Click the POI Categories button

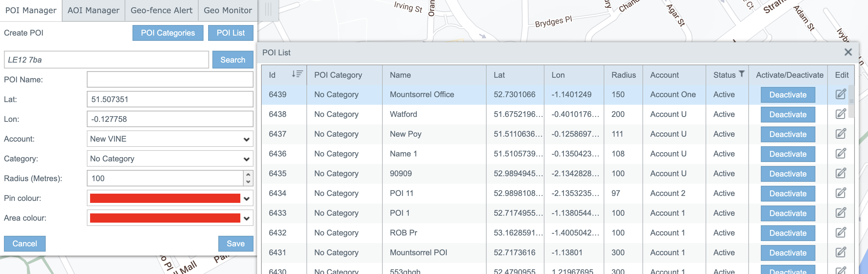pos(167,33)
